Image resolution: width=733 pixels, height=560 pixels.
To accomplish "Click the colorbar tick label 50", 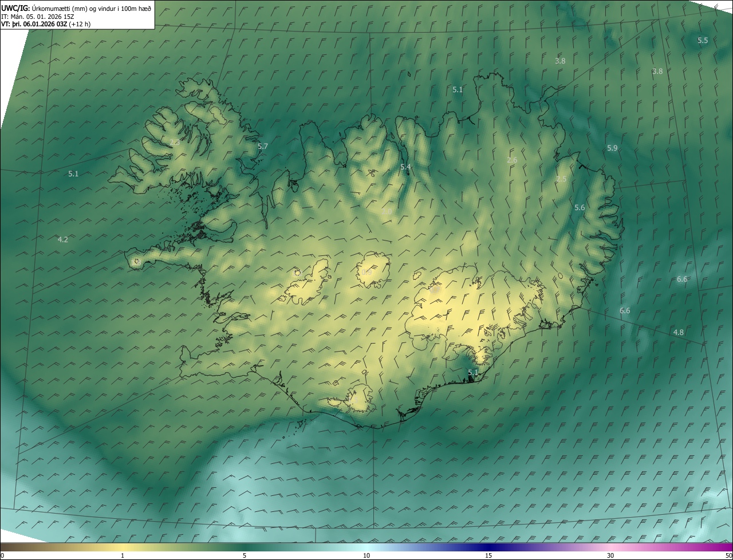I will pos(728,556).
